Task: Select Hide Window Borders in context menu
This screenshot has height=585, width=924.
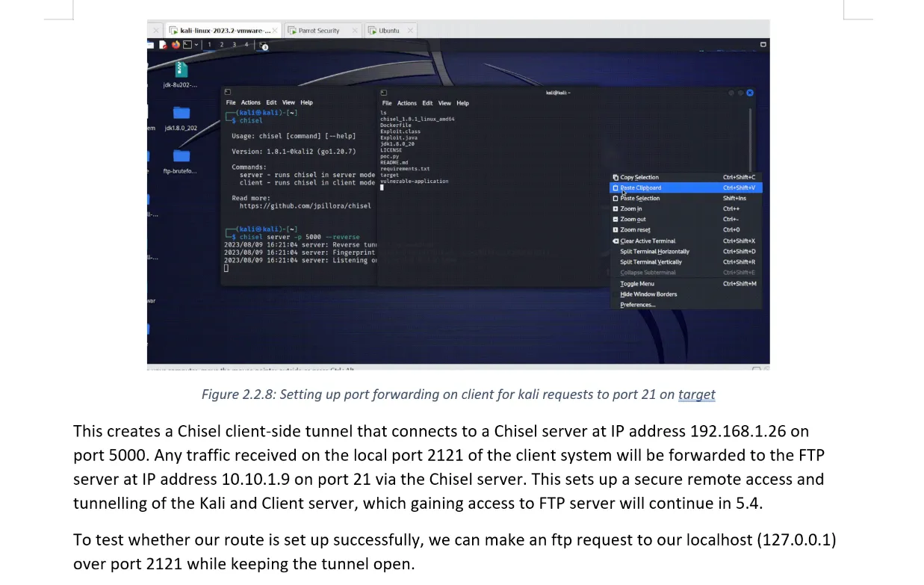Action: tap(685, 294)
